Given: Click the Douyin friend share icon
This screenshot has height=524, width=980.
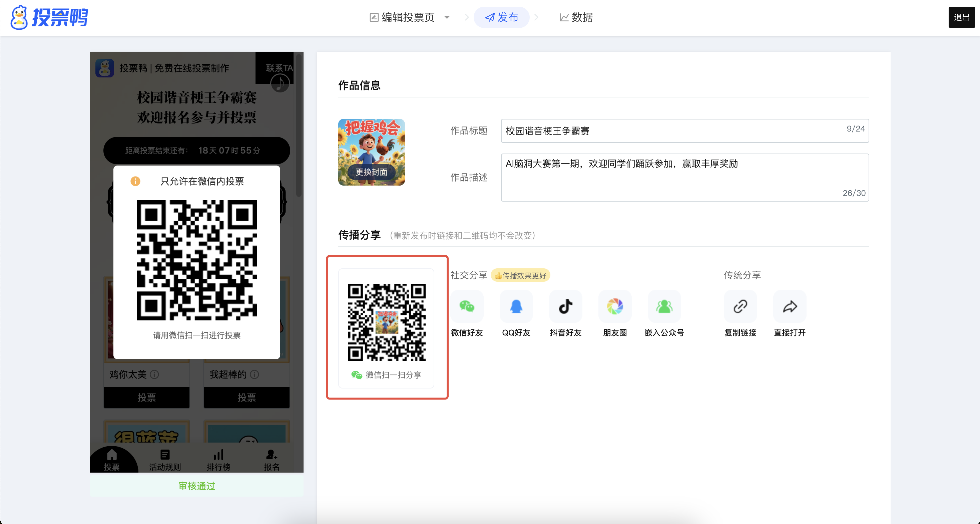Looking at the screenshot, I should pos(565,306).
